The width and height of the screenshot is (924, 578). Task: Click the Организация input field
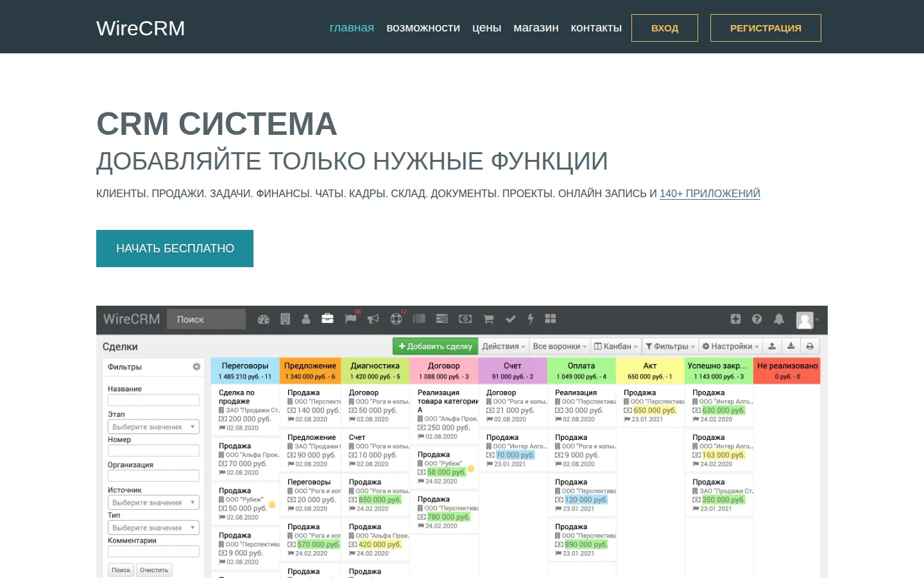point(153,476)
